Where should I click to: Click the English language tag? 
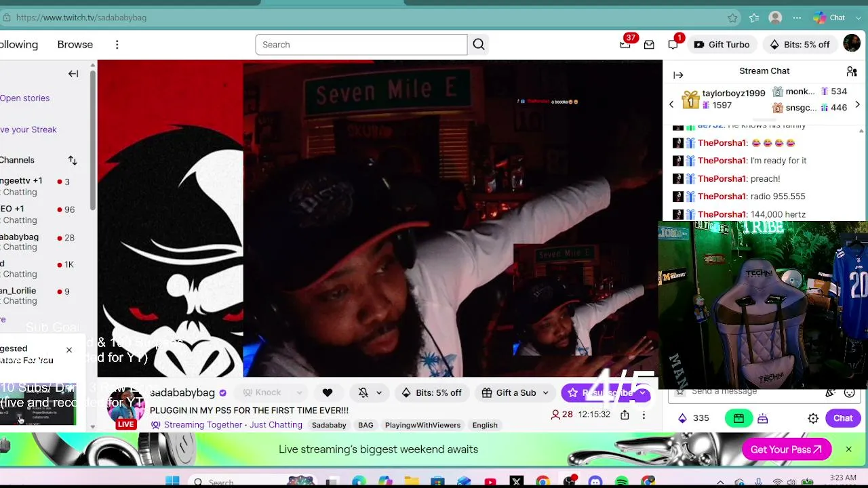pyautogui.click(x=485, y=425)
